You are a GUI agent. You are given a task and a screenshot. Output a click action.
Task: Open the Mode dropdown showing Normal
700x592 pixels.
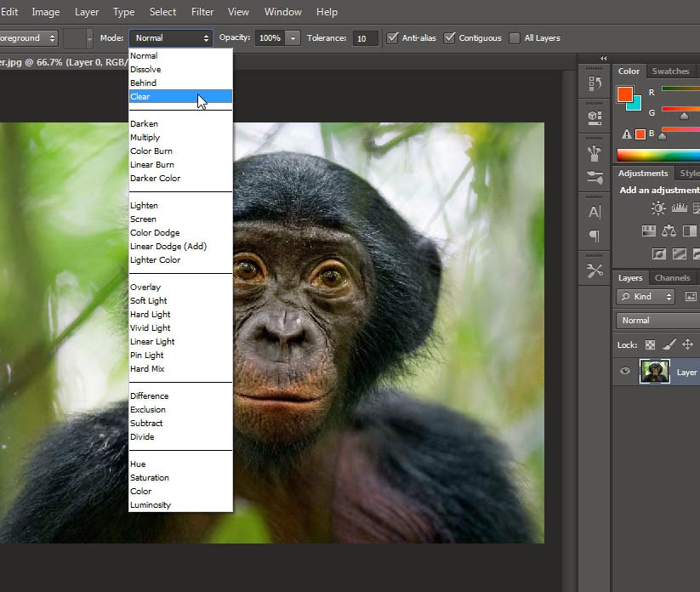pyautogui.click(x=171, y=38)
